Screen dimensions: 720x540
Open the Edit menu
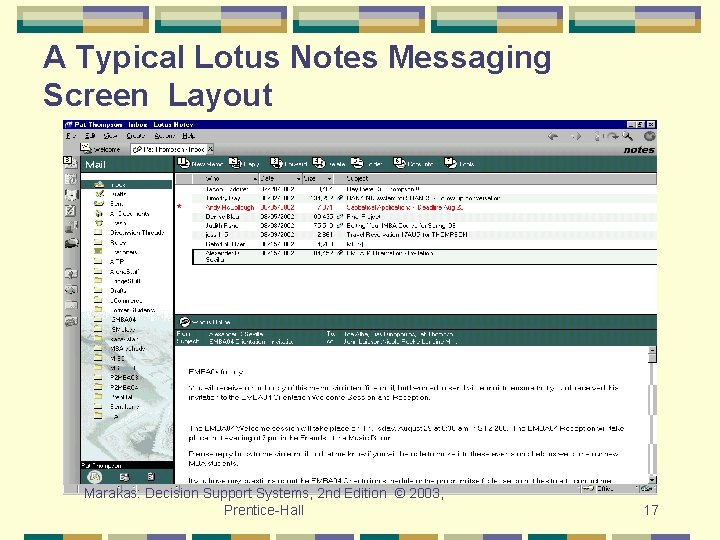click(x=90, y=136)
